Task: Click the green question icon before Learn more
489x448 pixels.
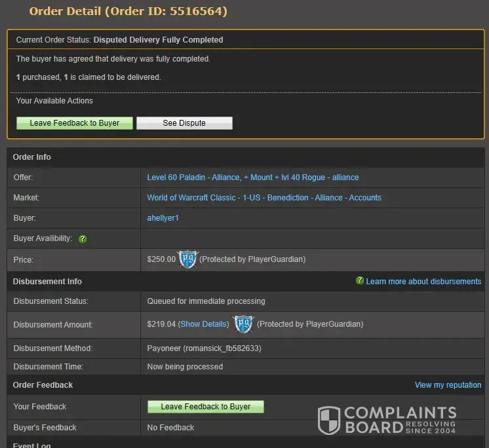Action: 359,281
